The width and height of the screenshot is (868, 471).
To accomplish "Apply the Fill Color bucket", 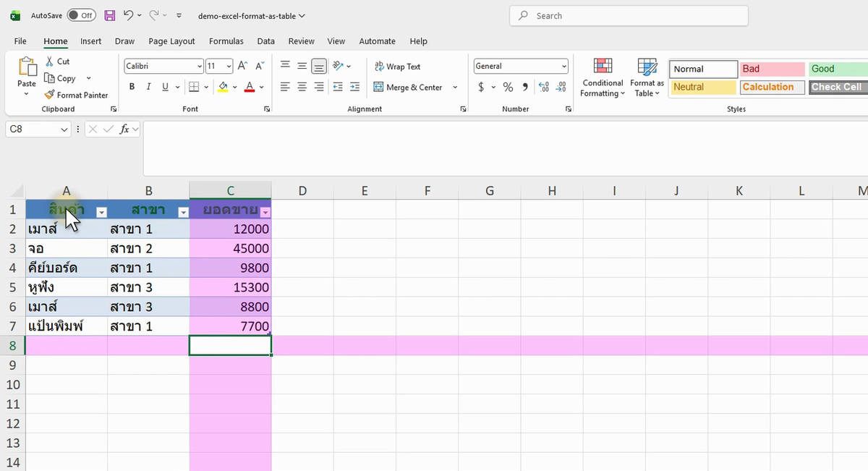I will pyautogui.click(x=223, y=87).
